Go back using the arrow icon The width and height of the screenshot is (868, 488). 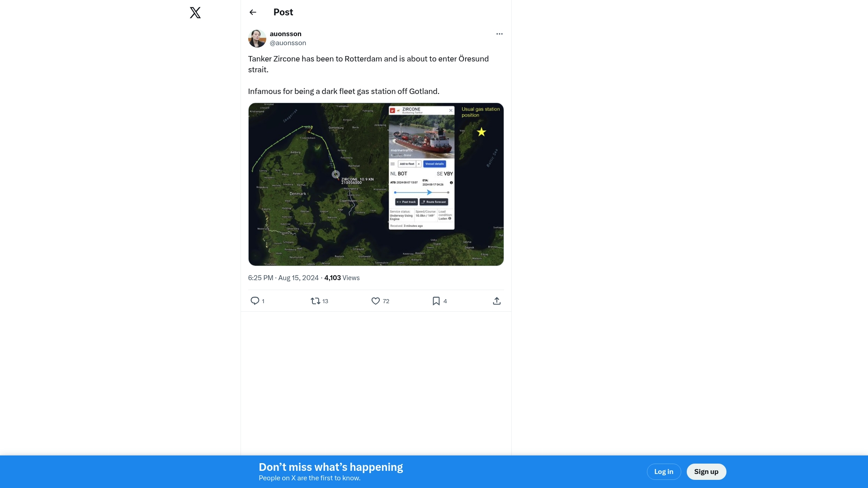coord(253,13)
